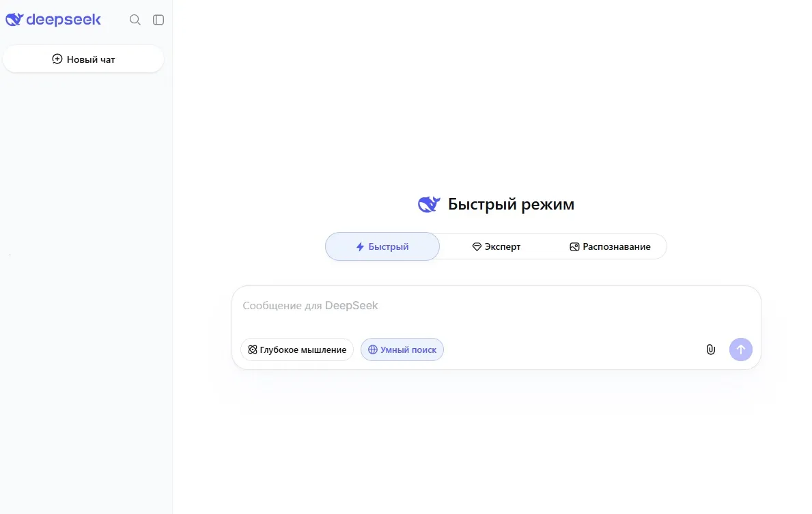Switch to the Распознавание mode tab
812x514 pixels.
[610, 246]
